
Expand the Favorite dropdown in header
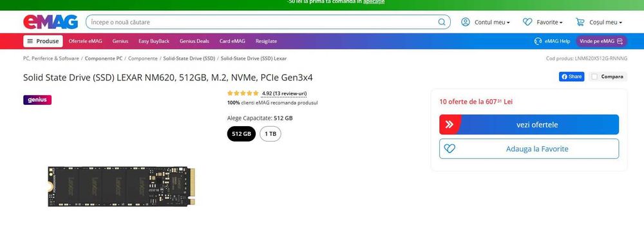[549, 22]
